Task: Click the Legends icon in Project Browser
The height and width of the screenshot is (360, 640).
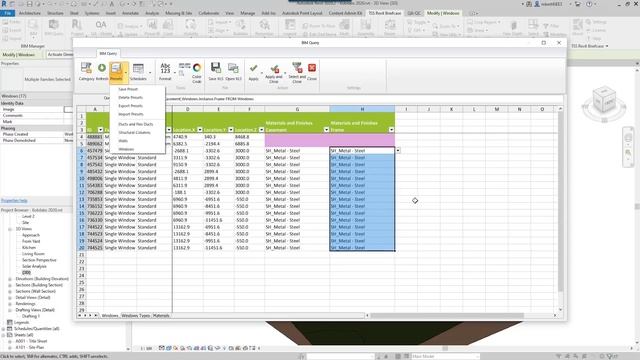Action: click(9, 322)
